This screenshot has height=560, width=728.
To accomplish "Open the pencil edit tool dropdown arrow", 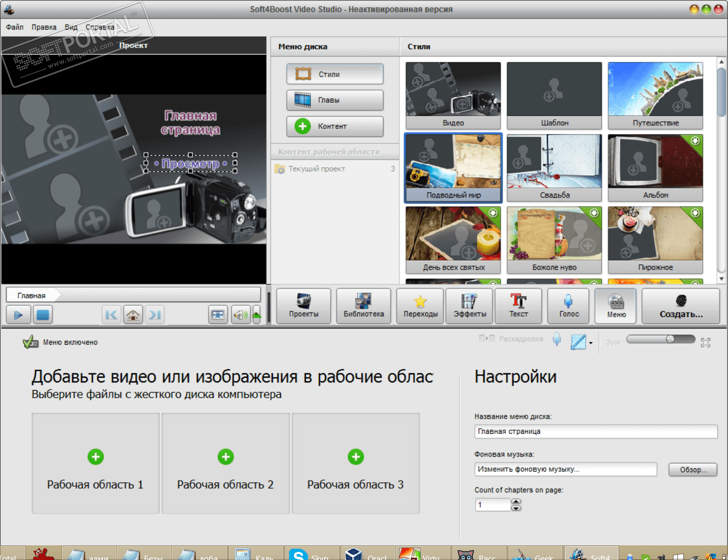I will coord(591,343).
